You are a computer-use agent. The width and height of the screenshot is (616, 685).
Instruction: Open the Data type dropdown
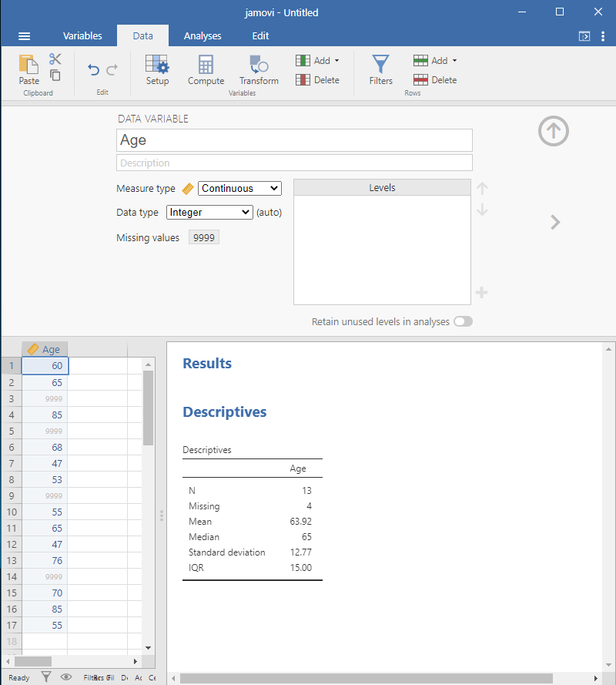pyautogui.click(x=209, y=213)
